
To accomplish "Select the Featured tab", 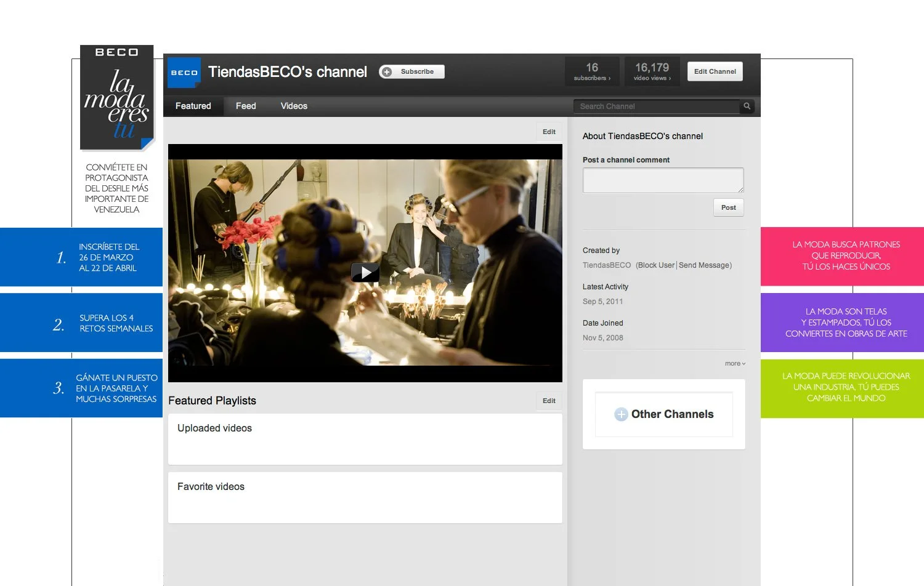I will (193, 106).
